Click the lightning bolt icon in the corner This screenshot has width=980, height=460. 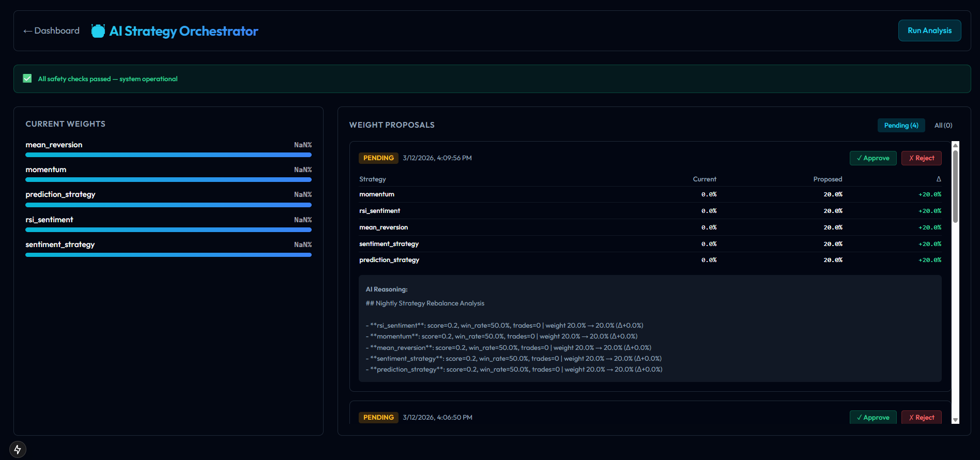18,449
